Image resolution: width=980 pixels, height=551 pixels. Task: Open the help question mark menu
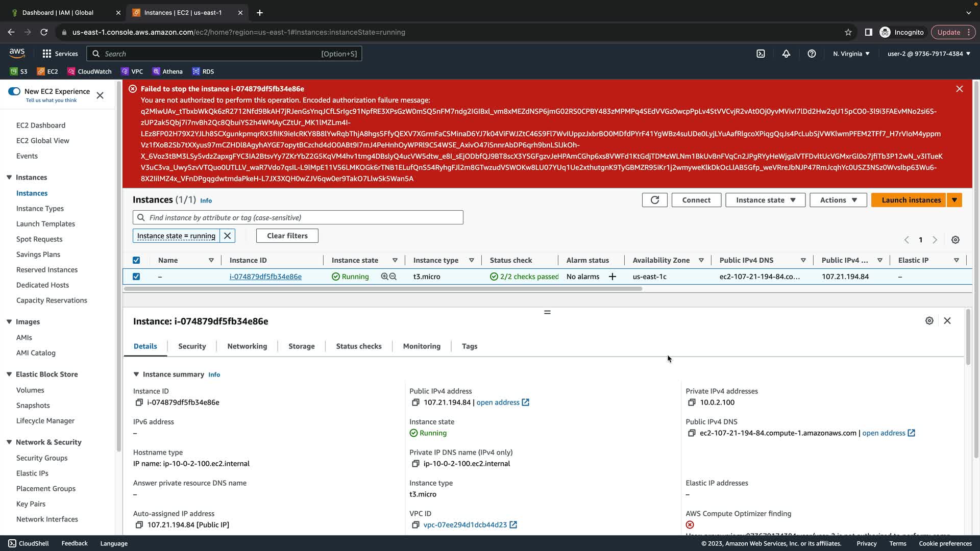812,54
